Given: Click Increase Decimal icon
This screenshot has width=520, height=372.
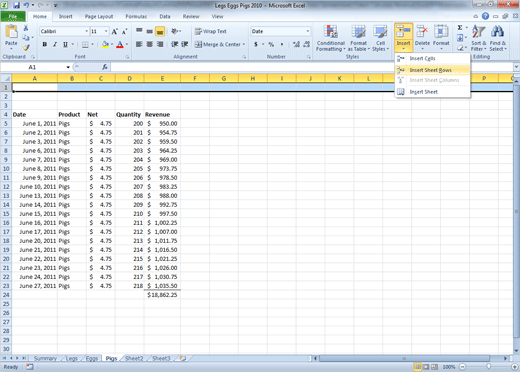Looking at the screenshot, I should (296, 44).
